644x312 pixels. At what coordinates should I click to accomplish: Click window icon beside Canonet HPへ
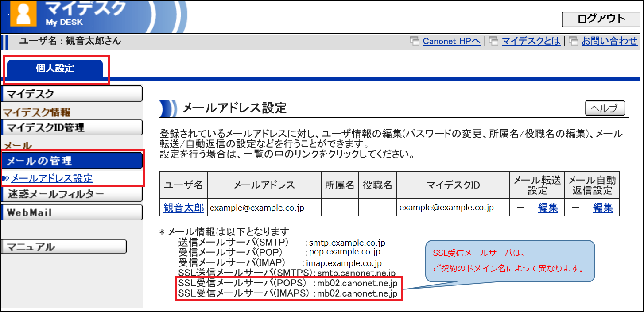415,41
